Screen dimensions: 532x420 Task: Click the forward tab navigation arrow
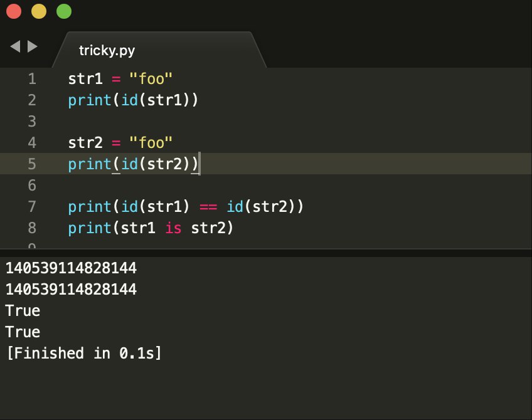click(32, 46)
